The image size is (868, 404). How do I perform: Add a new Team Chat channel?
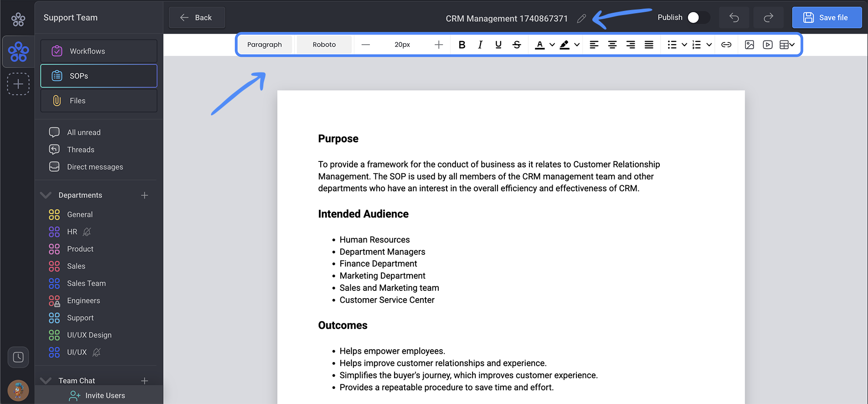pos(144,380)
